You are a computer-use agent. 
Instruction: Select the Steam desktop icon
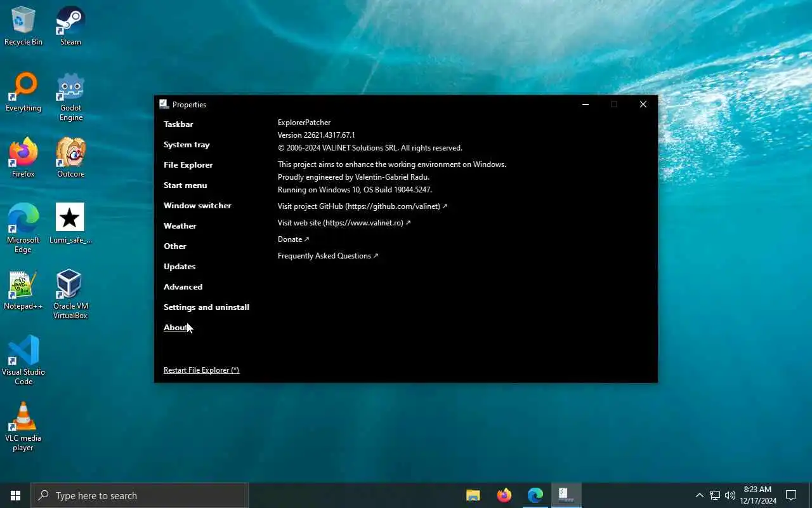pos(70,26)
